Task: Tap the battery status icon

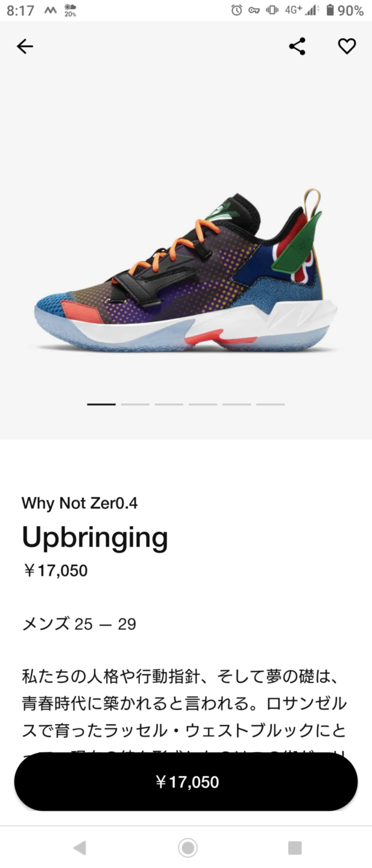Action: (330, 10)
